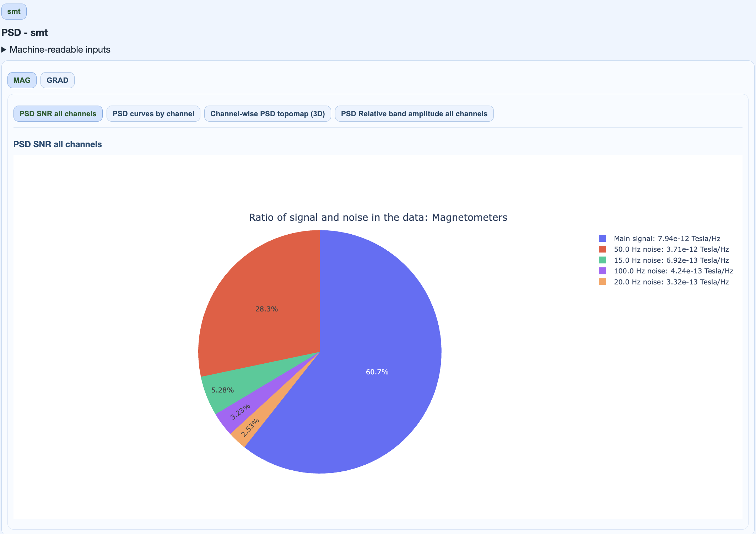Viewport: 756px width, 534px height.
Task: Click the blue 60.7% pie slice
Action: point(377,372)
